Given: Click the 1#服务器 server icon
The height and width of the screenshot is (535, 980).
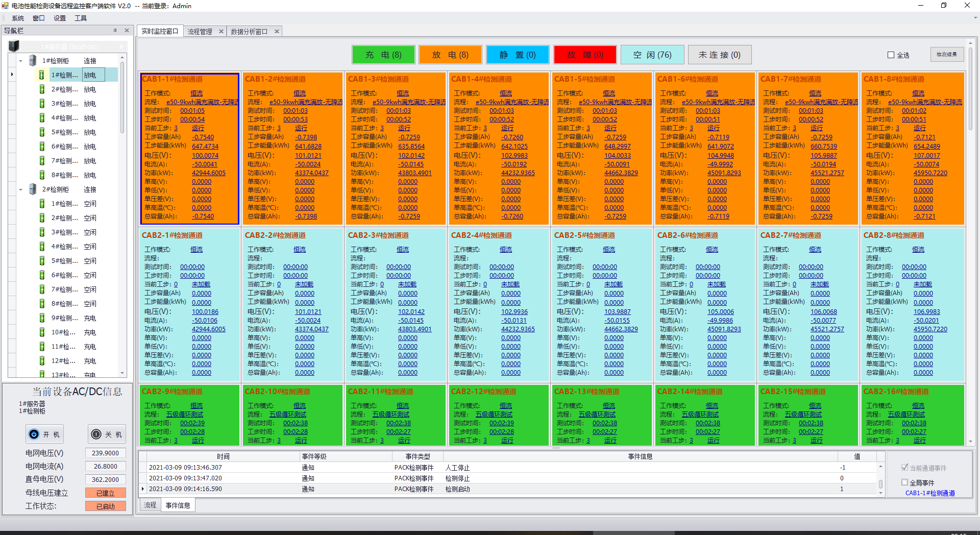Looking at the screenshot, I should 14,46.
